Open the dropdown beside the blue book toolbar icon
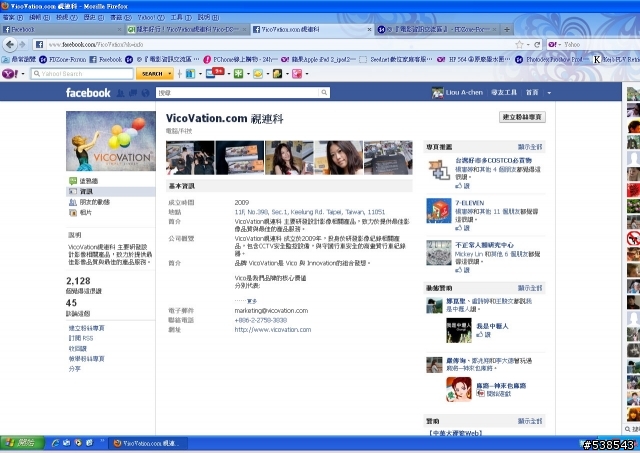The image size is (640, 453). (200, 74)
